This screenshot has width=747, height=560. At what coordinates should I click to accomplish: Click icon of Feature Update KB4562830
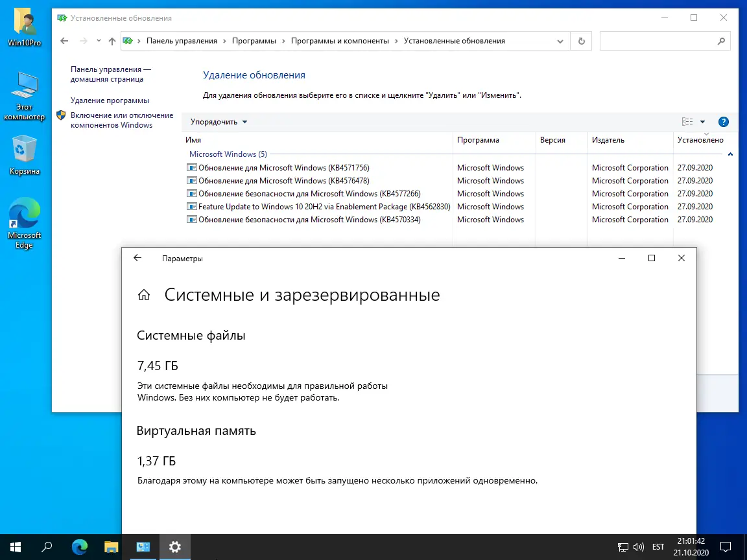coord(191,206)
